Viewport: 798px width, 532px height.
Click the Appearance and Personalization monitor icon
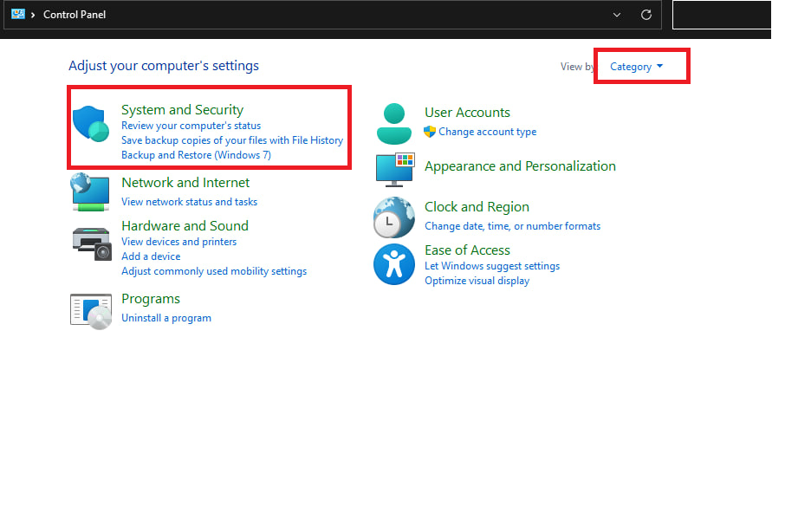(x=395, y=169)
